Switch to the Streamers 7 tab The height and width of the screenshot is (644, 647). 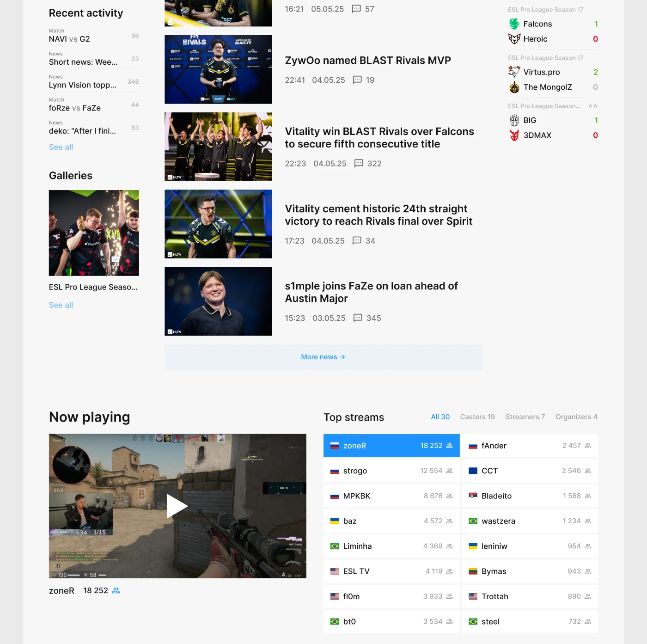(525, 417)
